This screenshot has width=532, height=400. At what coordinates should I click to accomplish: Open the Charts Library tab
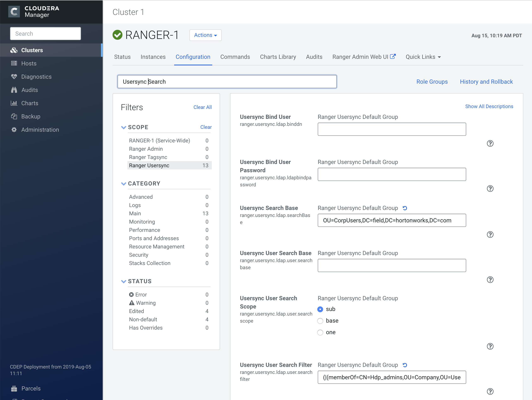pyautogui.click(x=278, y=57)
